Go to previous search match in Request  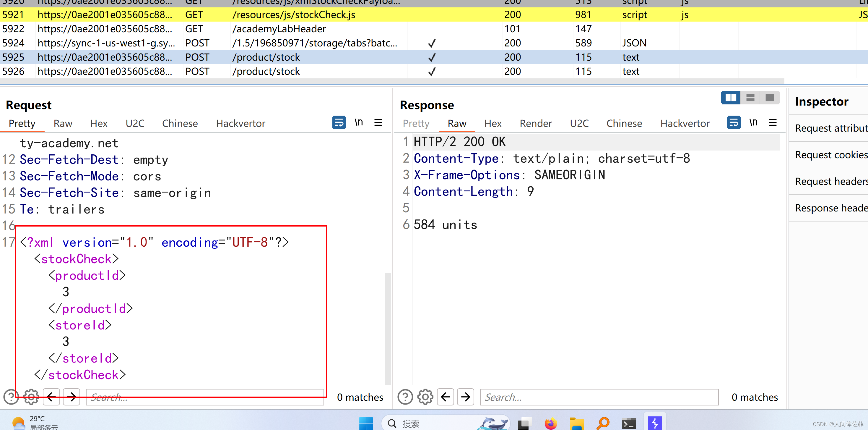(51, 397)
